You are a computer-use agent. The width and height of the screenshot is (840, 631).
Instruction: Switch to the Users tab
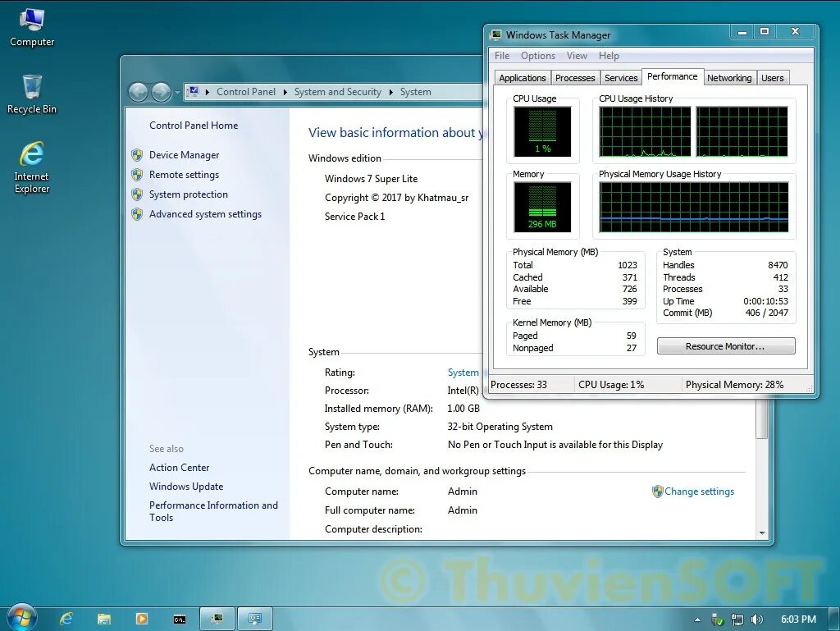click(x=773, y=78)
